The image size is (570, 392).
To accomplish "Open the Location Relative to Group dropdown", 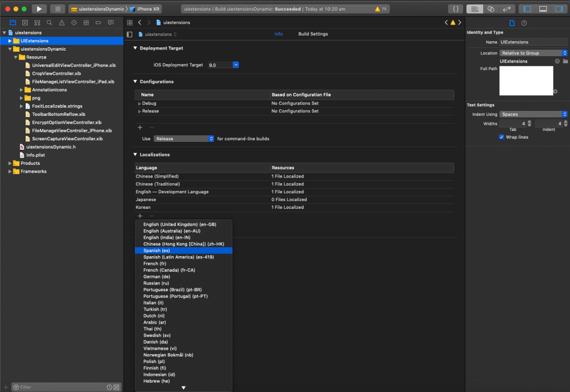I will 533,53.
